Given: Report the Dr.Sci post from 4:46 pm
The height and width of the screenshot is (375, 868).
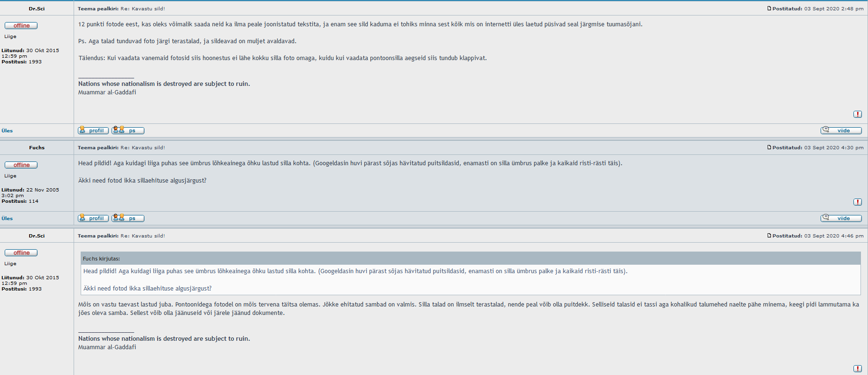Looking at the screenshot, I should coord(857,368).
